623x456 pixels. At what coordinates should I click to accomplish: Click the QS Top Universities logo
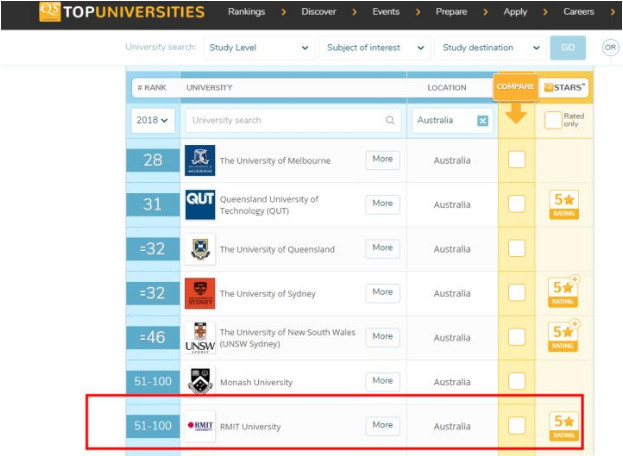pos(121,13)
